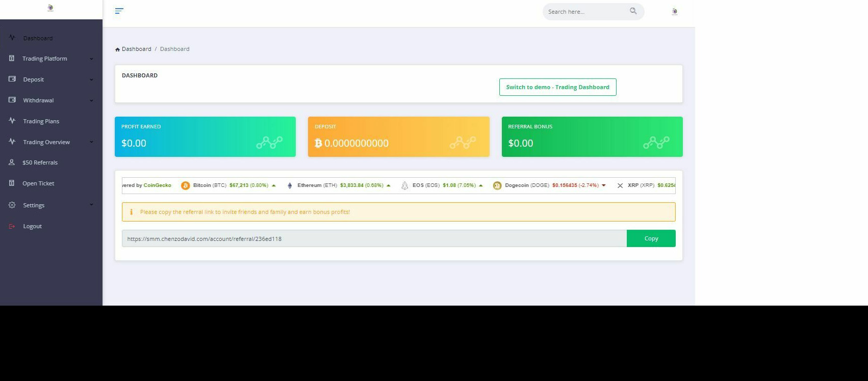This screenshot has width=868, height=381.
Task: Click the CoinGecko link in ticker
Action: [157, 185]
